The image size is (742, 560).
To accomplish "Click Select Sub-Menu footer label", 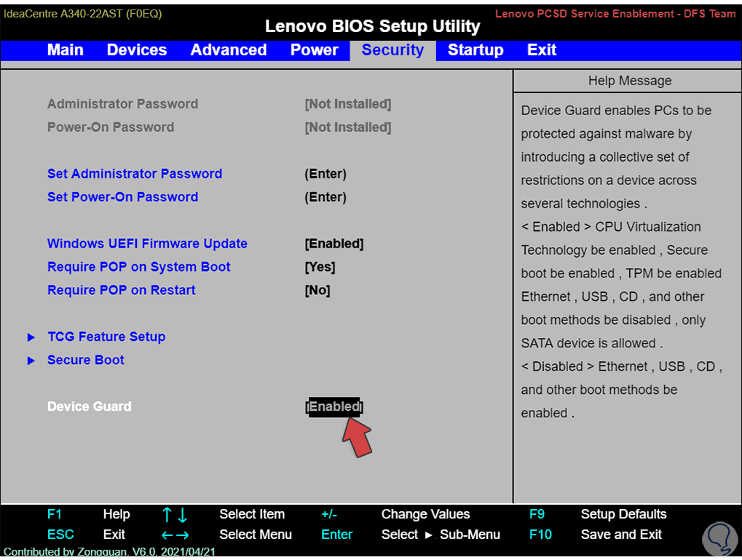I will pyautogui.click(x=441, y=535).
